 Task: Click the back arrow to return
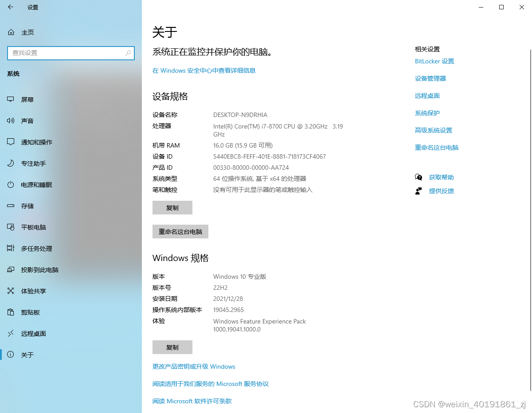(x=11, y=7)
